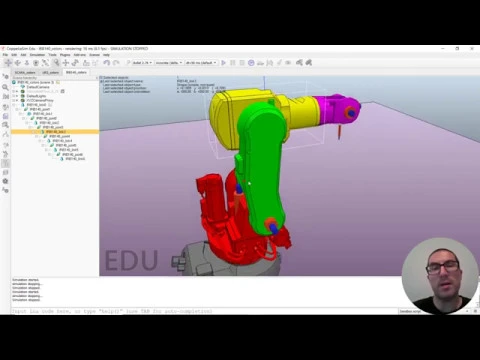Toggle threaded rendering
Viewport: 480px width, 360px height.
(x=279, y=63)
